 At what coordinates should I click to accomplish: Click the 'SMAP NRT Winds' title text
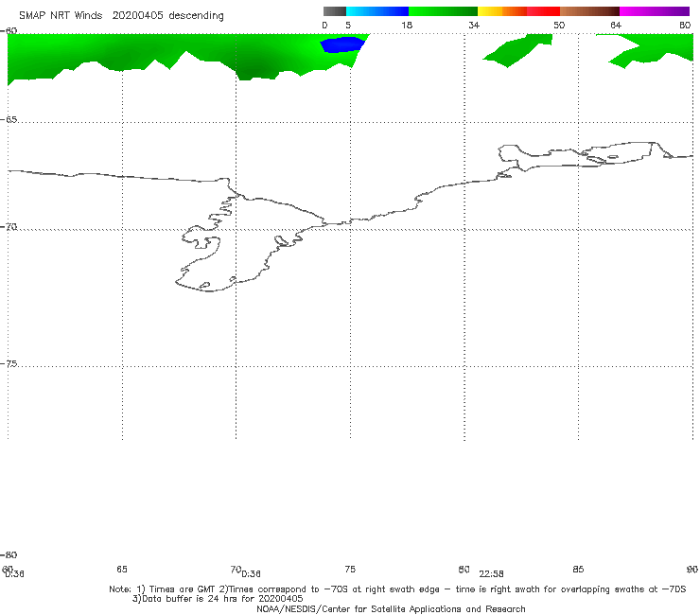click(x=61, y=16)
